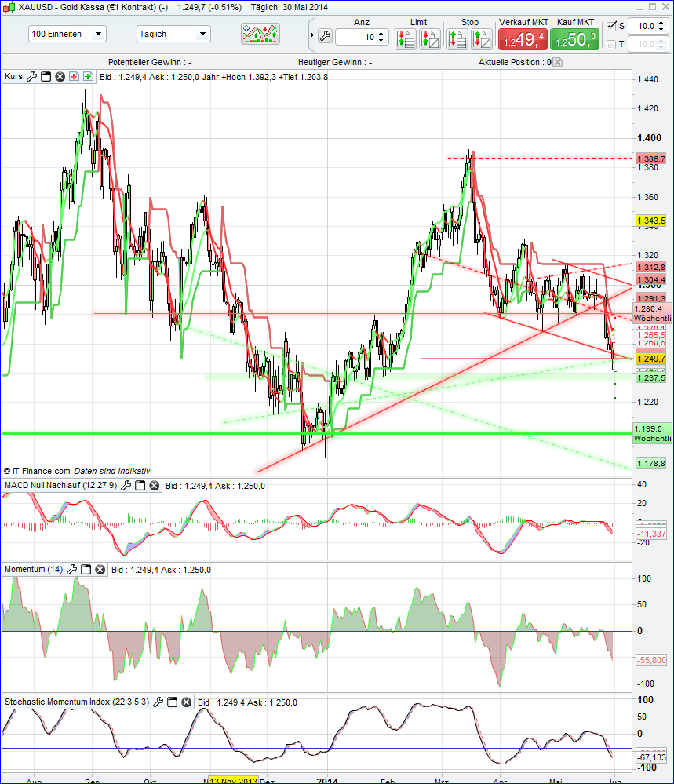Click the yellow 1.343,5 price level label

click(x=652, y=221)
